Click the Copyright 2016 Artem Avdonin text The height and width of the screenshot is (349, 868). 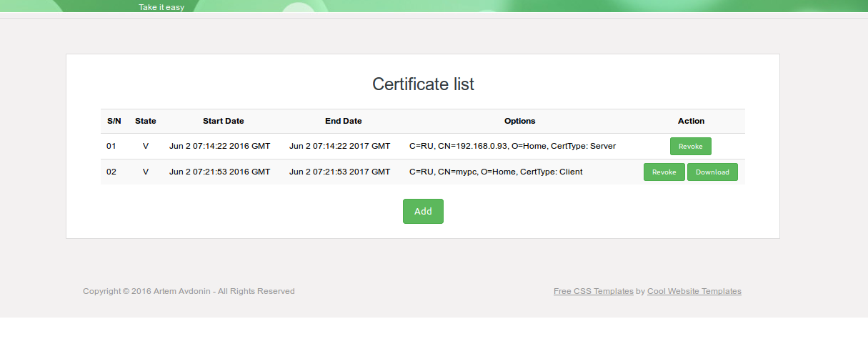[189, 291]
